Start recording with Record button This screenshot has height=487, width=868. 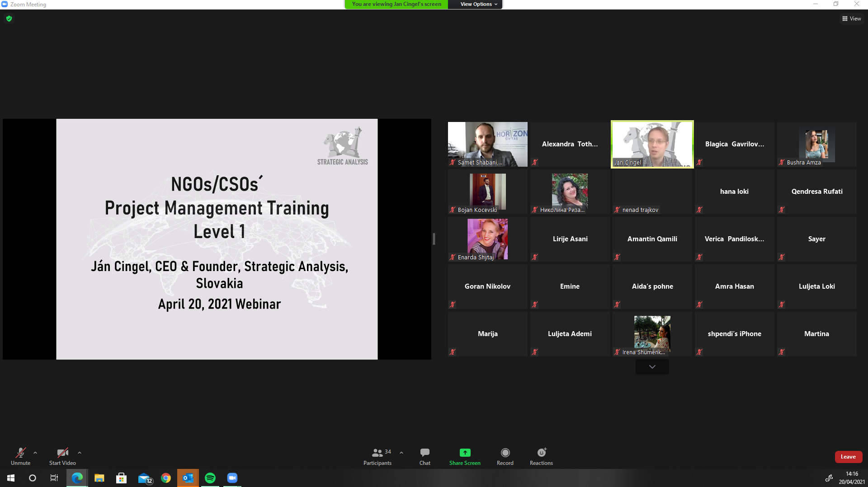click(505, 457)
